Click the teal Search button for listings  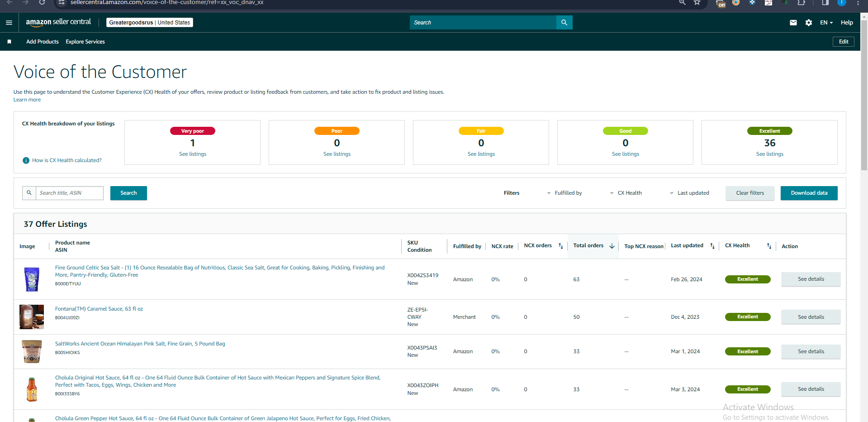click(x=128, y=193)
